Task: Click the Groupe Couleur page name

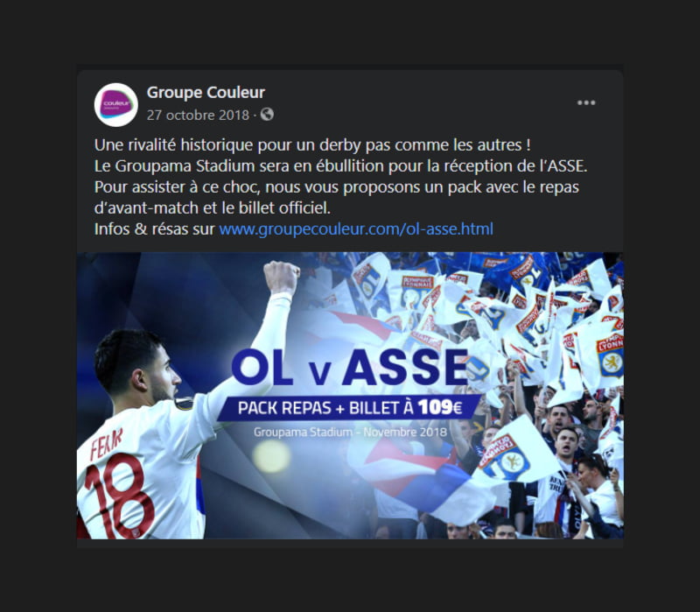Action: (206, 90)
